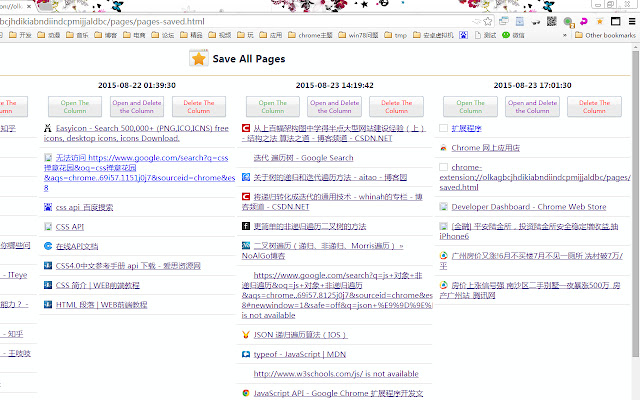The image size is (640, 400).
Task: Open the Chrome hamburger menu
Action: tap(632, 21)
